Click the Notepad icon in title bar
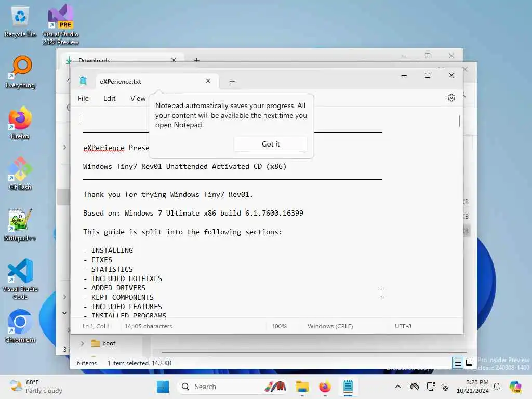Image resolution: width=532 pixels, height=399 pixels. pyautogui.click(x=83, y=81)
